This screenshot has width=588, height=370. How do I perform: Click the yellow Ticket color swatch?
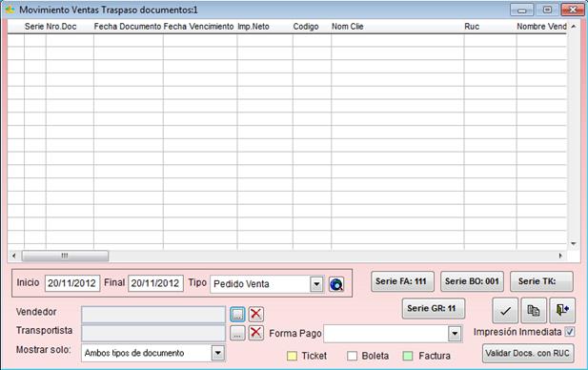pyautogui.click(x=292, y=356)
